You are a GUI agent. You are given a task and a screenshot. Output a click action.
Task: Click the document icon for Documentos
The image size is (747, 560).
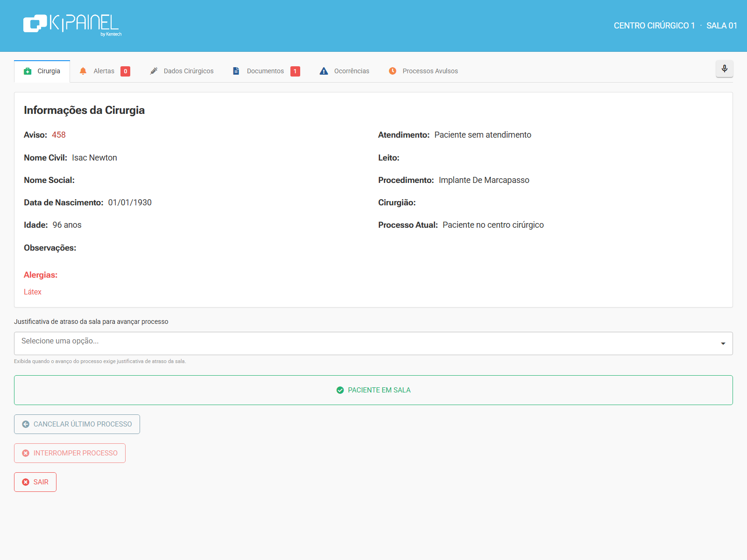click(x=236, y=71)
